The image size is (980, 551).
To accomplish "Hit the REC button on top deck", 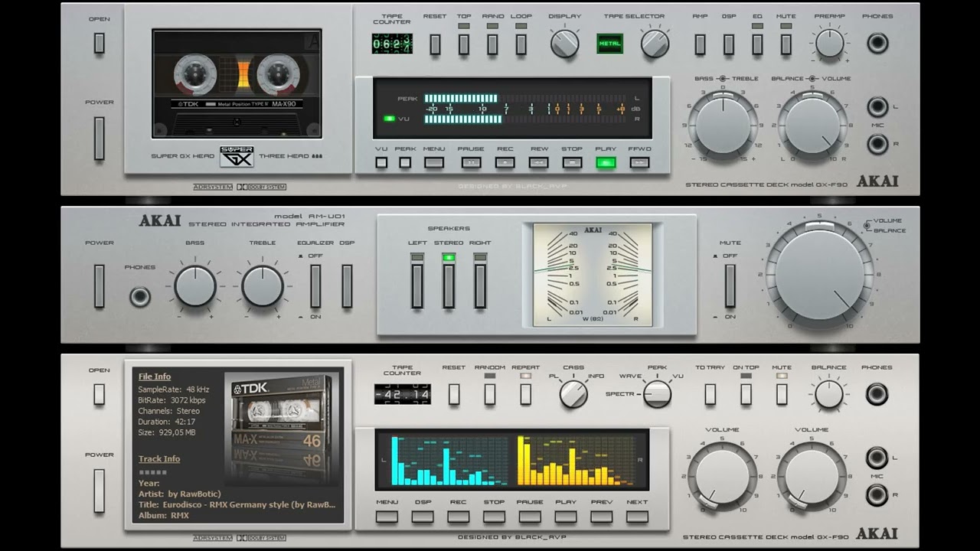I will point(505,162).
